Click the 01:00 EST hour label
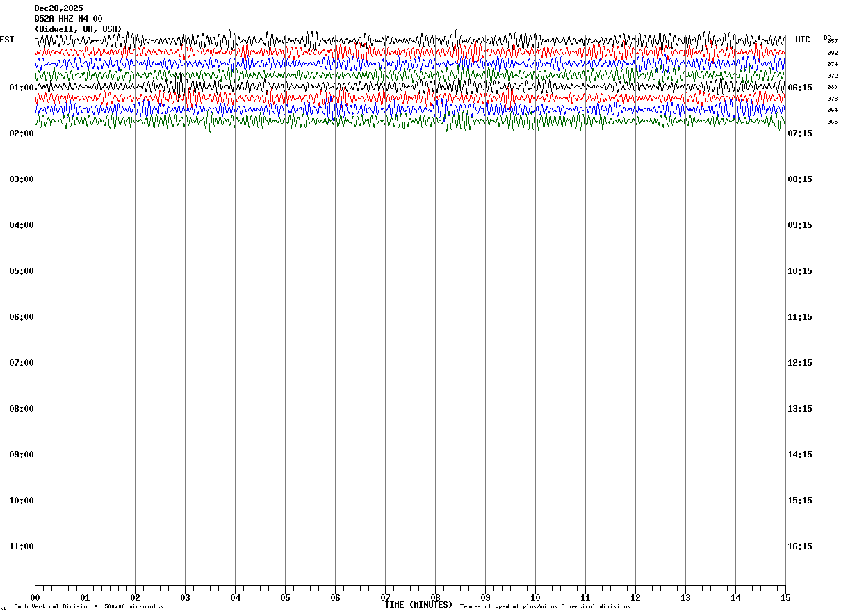The height and width of the screenshot is (616, 841). 22,88
